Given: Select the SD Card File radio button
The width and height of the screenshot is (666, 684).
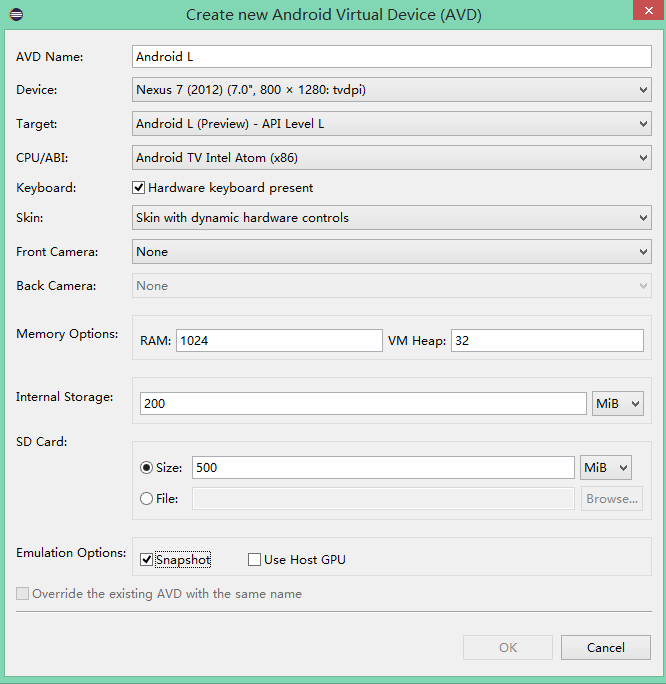Looking at the screenshot, I should (147, 499).
